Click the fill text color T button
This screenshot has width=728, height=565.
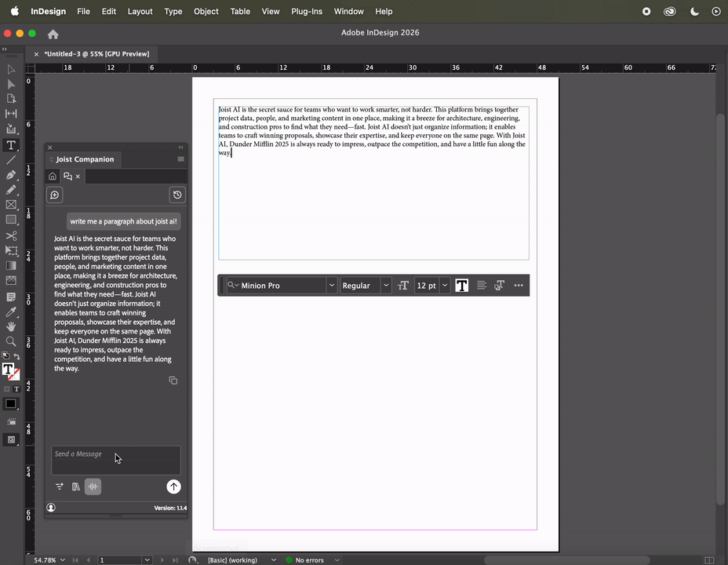click(462, 286)
